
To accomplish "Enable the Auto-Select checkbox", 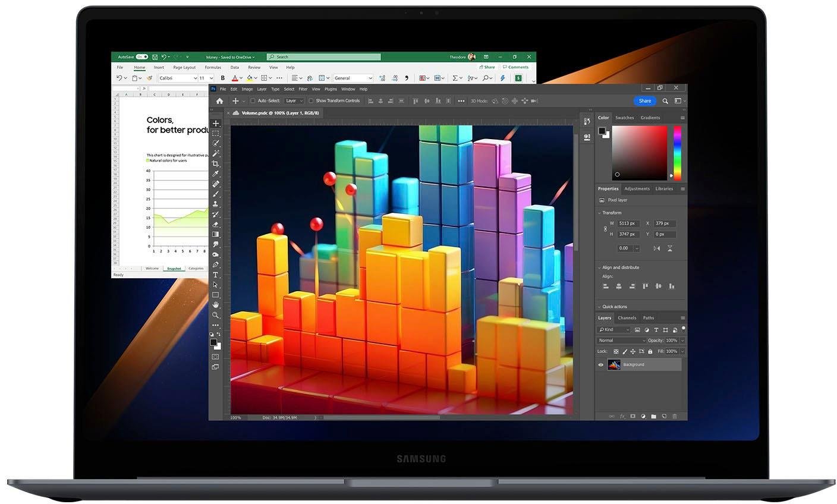I will (x=253, y=101).
